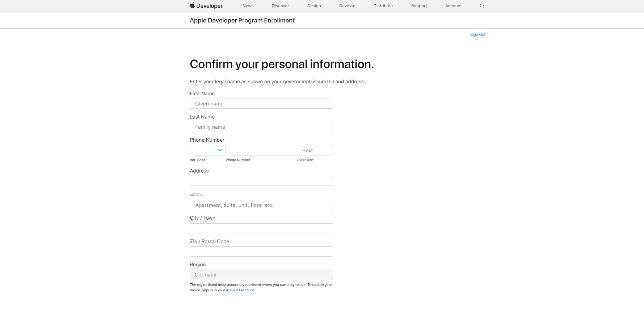This screenshot has height=312, width=644.
Task: Select the Phone Number input box
Action: pyautogui.click(x=261, y=150)
